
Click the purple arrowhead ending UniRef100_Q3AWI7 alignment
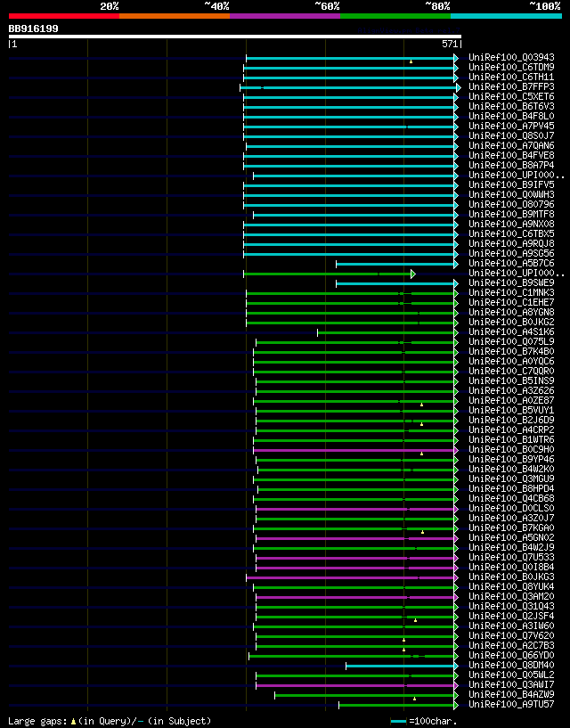click(x=456, y=685)
